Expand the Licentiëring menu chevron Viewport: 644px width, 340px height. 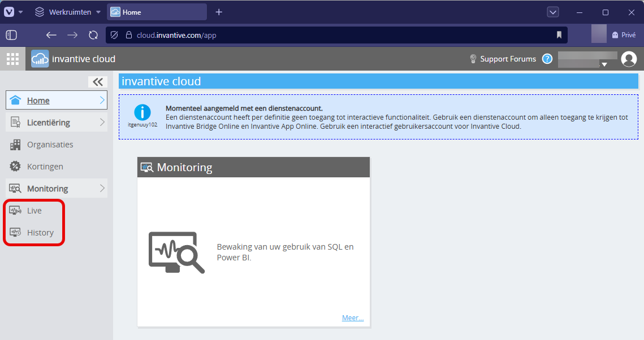pyautogui.click(x=102, y=123)
